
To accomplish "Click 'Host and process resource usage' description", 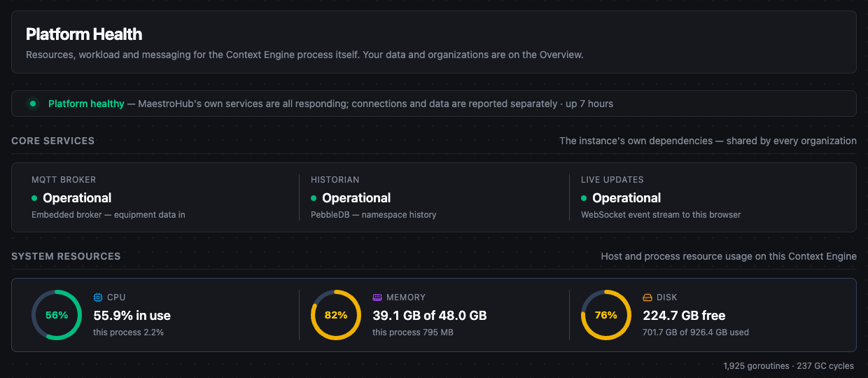I will pos(729,256).
